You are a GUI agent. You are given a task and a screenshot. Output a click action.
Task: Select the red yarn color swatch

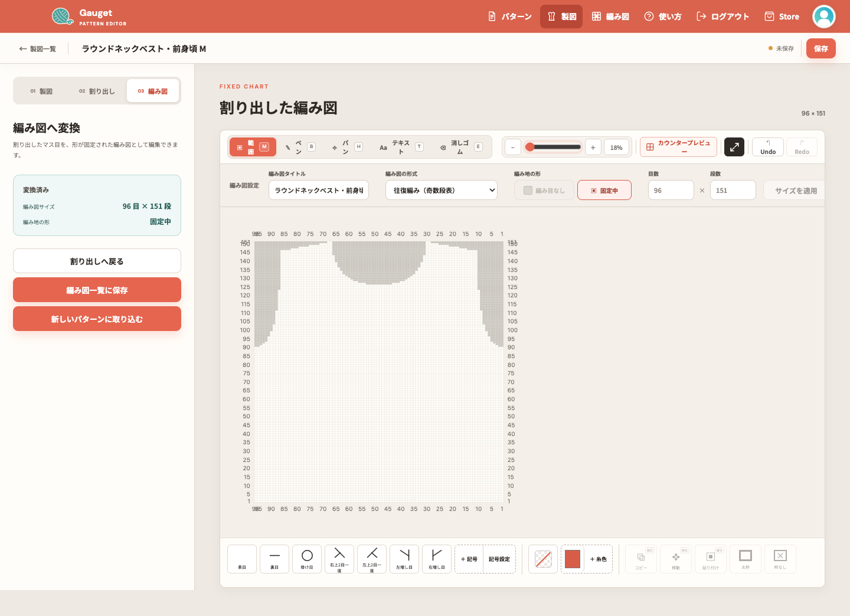573,559
